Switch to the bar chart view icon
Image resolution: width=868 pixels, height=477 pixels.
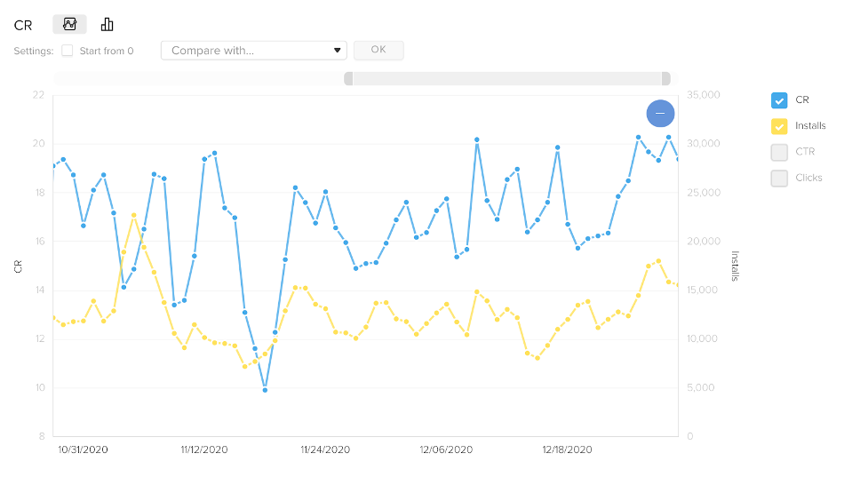click(x=107, y=24)
